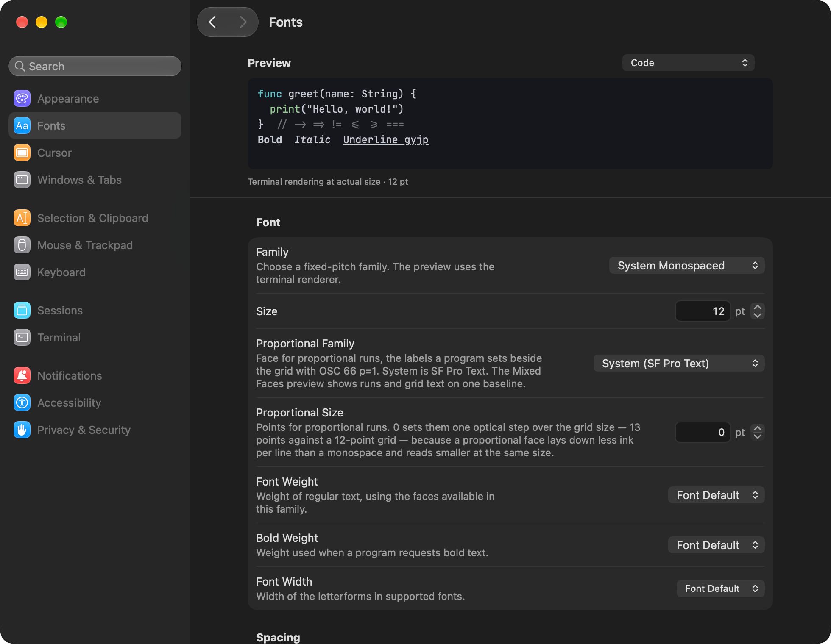Click the 'Spacing' section heading

click(x=278, y=637)
